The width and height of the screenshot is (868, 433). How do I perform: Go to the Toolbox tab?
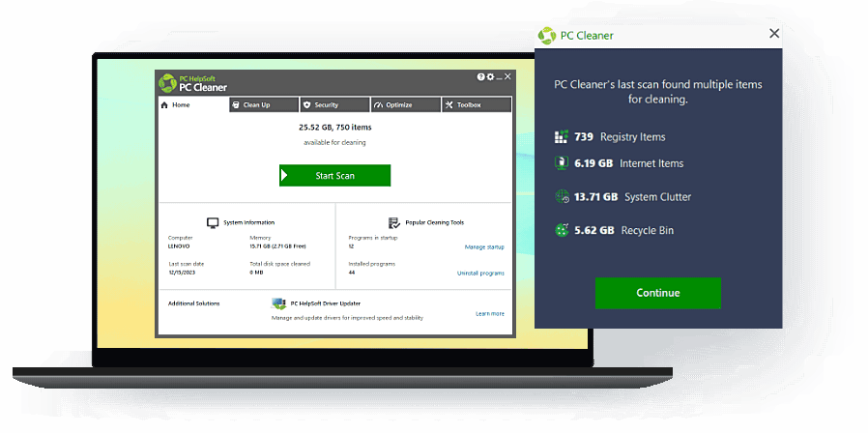476,104
